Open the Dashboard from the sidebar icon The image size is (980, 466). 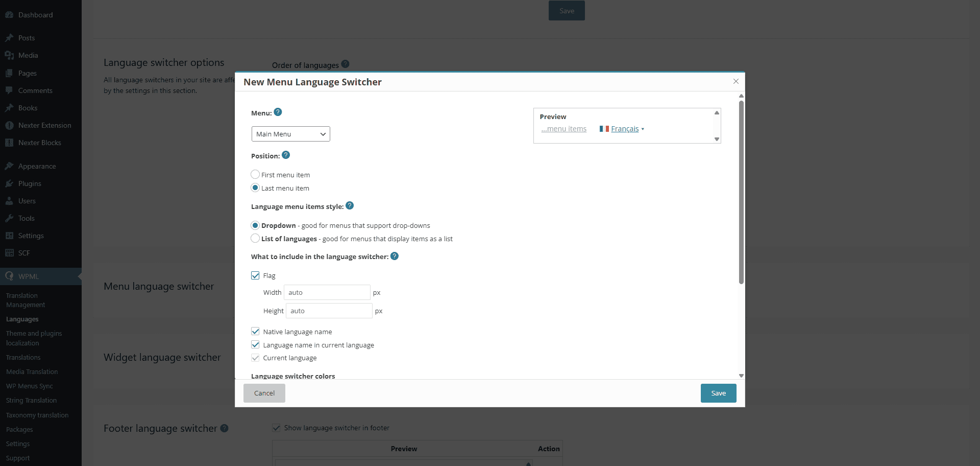9,15
